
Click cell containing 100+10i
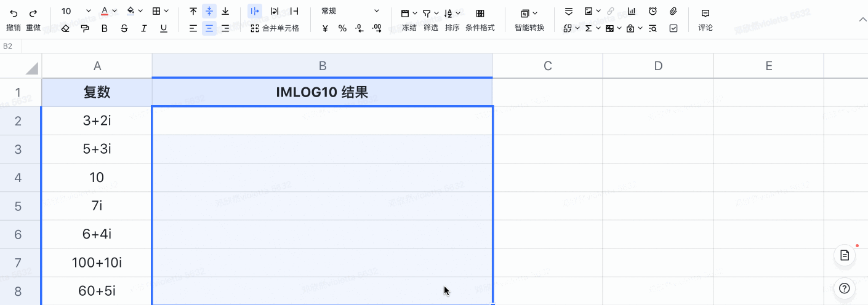[x=97, y=263]
